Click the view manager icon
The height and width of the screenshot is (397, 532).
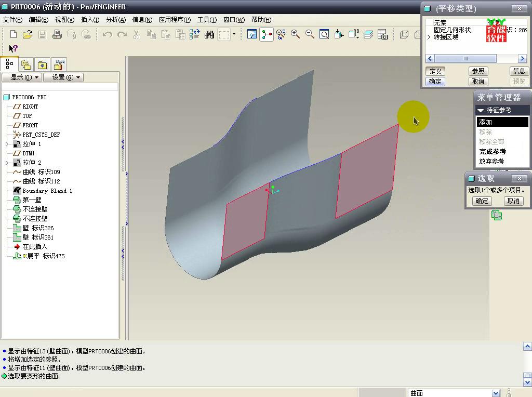click(x=383, y=34)
